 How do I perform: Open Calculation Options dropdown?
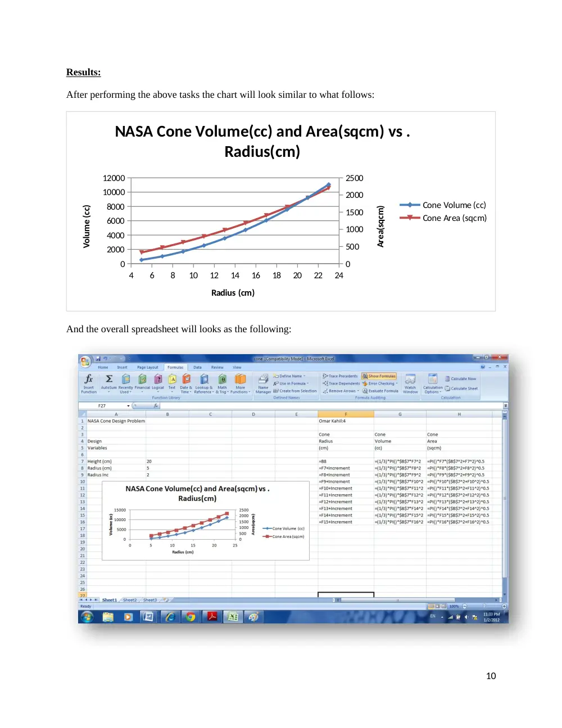[x=433, y=383]
